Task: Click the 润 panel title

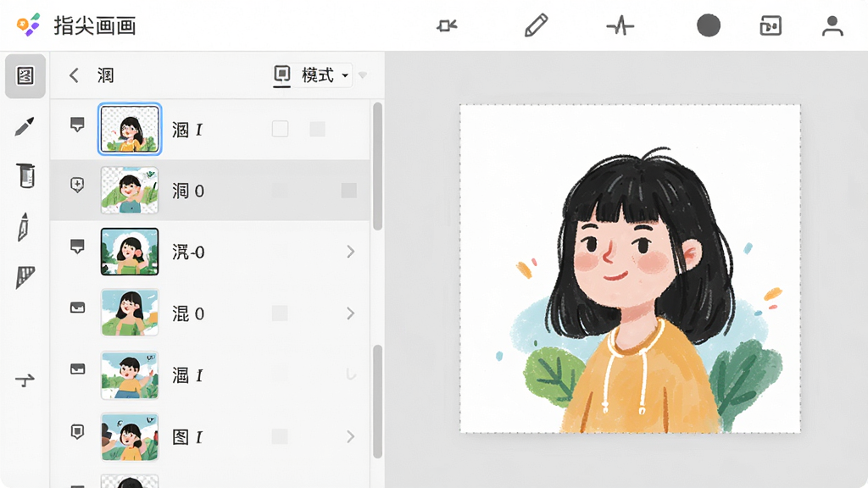Action: (106, 75)
